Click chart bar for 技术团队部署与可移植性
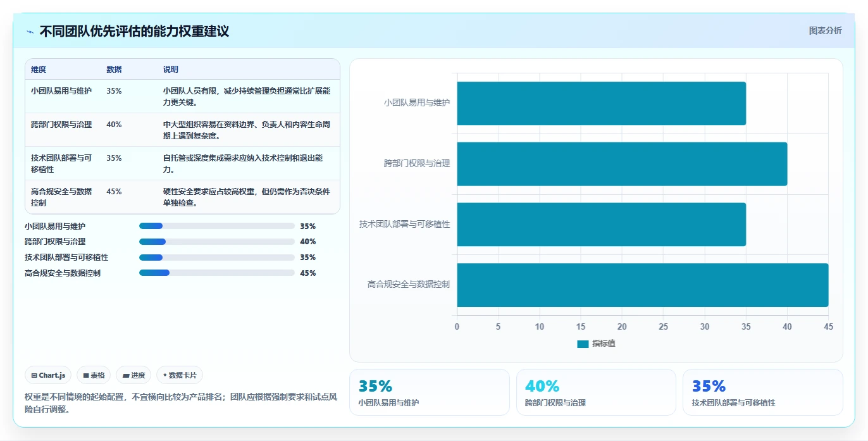868x441 pixels. pos(601,225)
